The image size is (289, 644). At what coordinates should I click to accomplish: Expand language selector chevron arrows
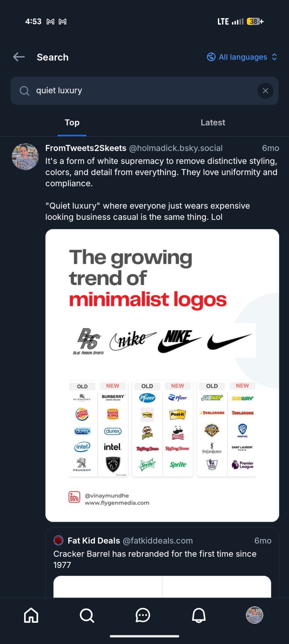tap(275, 57)
